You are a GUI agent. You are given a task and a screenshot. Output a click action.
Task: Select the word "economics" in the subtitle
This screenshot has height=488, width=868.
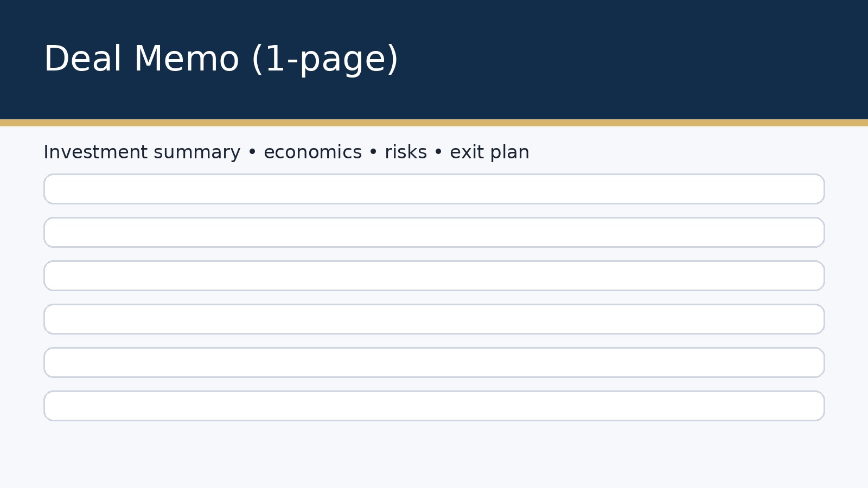(312, 152)
